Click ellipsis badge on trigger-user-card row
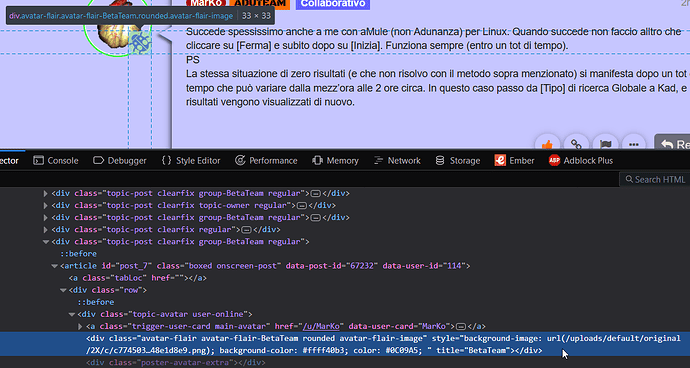690x368 pixels. (461, 327)
